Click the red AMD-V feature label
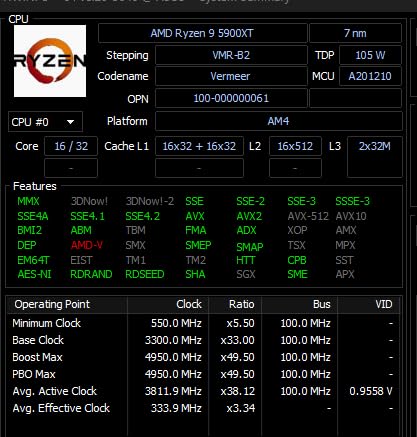 click(x=87, y=245)
